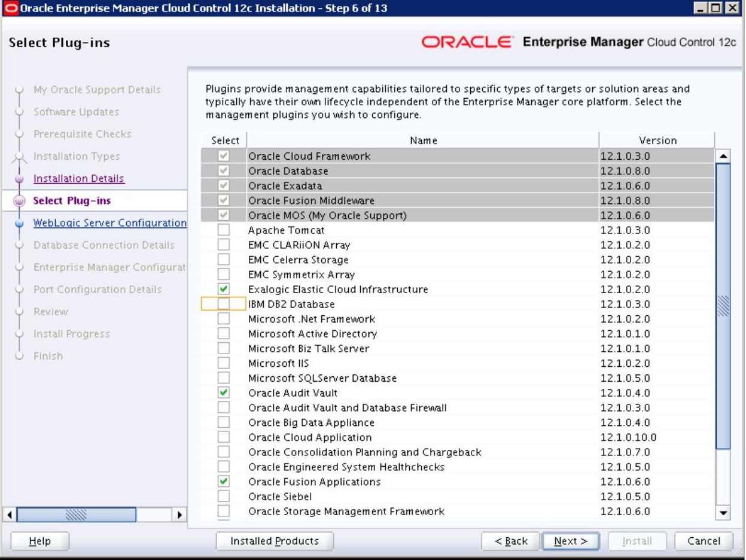The height and width of the screenshot is (560, 746).
Task: Click the plug-in list scroll up arrow
Action: [x=723, y=156]
